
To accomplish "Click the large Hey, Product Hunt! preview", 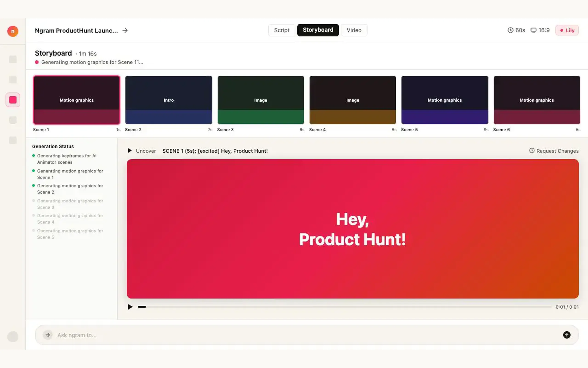I will pos(353,229).
